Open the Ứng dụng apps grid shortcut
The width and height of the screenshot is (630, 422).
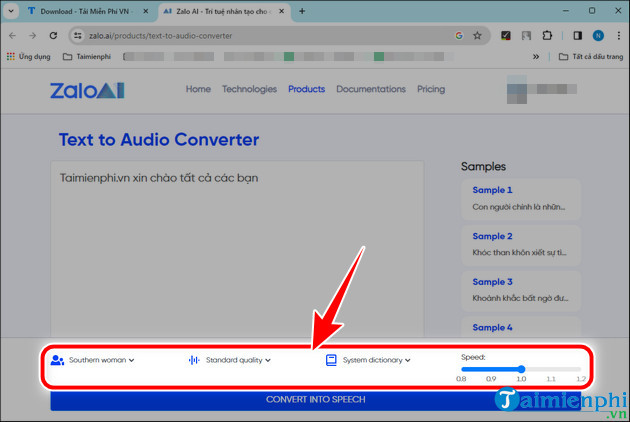point(29,57)
